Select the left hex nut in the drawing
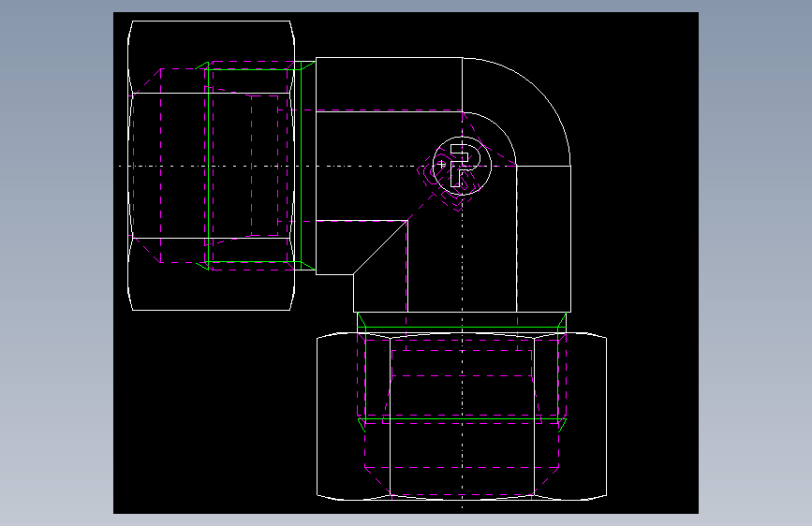 [x=212, y=166]
